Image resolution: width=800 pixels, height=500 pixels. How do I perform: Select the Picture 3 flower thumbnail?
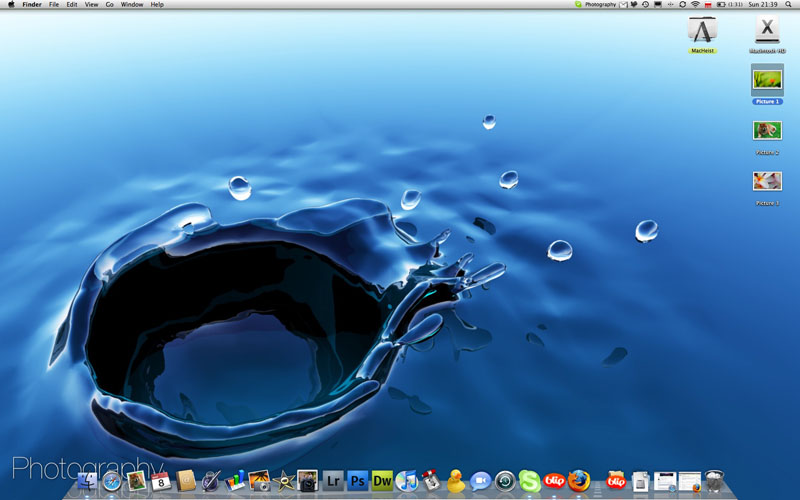767,181
